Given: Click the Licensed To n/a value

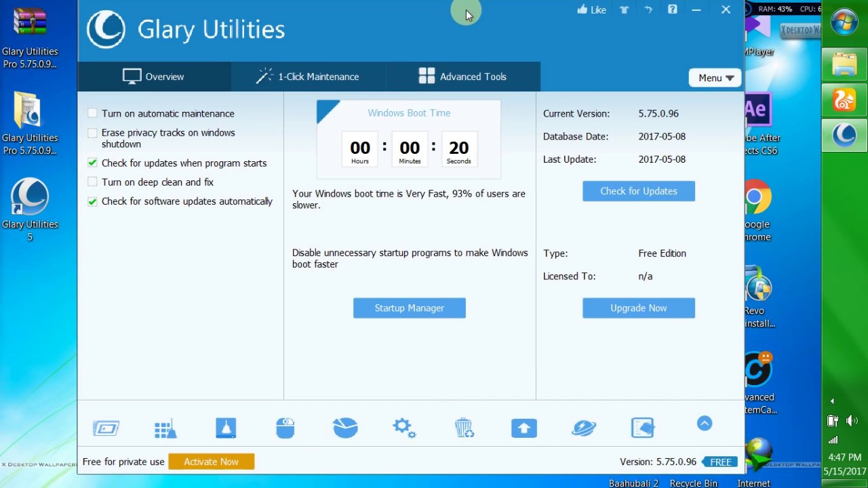Looking at the screenshot, I should point(645,277).
